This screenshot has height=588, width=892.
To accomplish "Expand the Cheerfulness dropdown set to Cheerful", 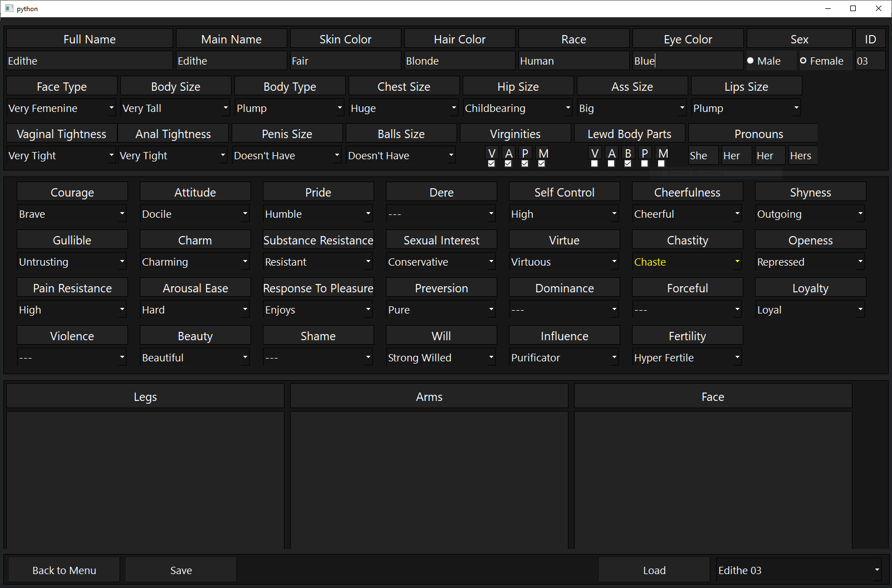I will [687, 214].
